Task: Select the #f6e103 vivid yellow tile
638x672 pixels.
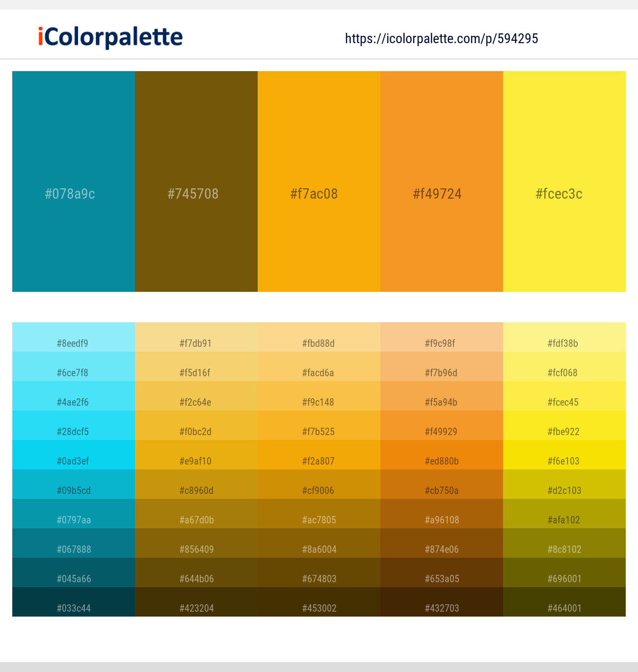Action: [x=564, y=461]
